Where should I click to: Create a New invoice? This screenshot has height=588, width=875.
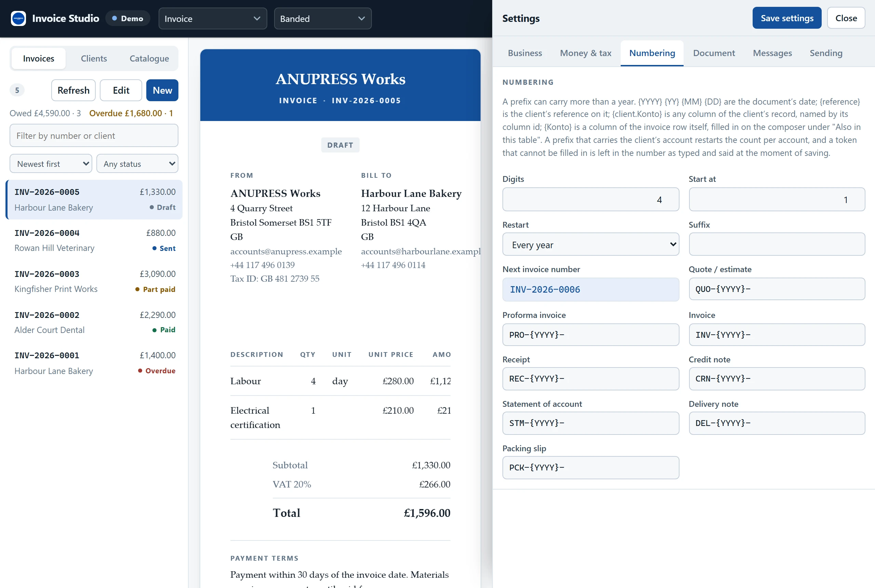click(162, 90)
